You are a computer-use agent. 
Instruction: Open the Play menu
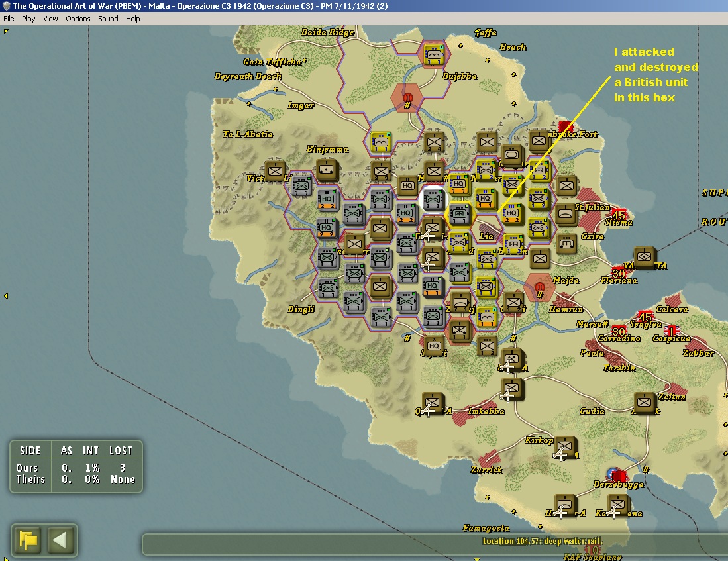(28, 19)
